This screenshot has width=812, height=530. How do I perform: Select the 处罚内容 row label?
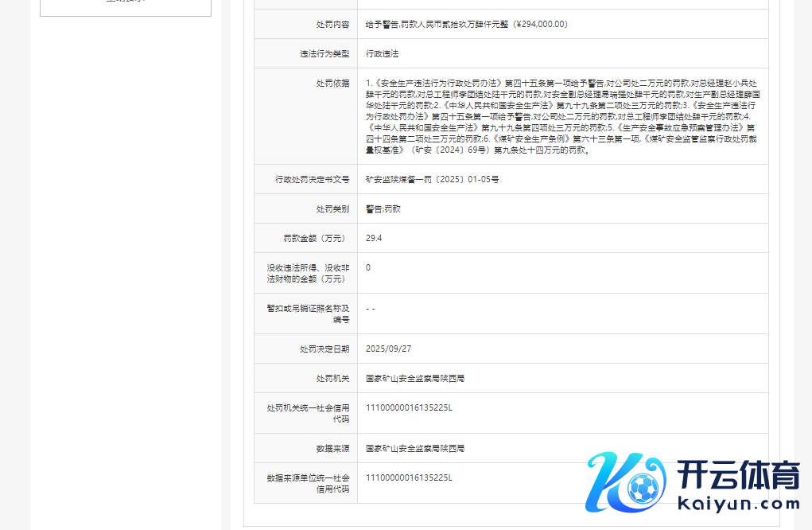pyautogui.click(x=333, y=25)
